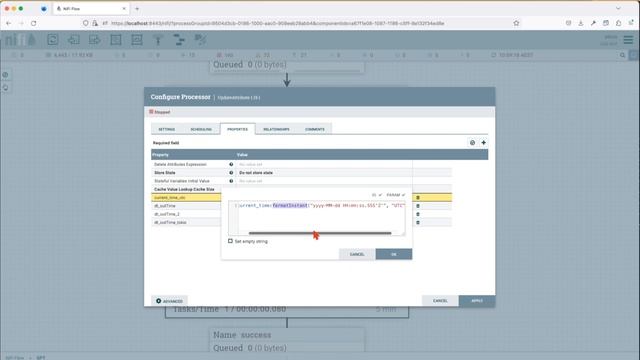
Task: Click the Property column header
Action: 160,155
